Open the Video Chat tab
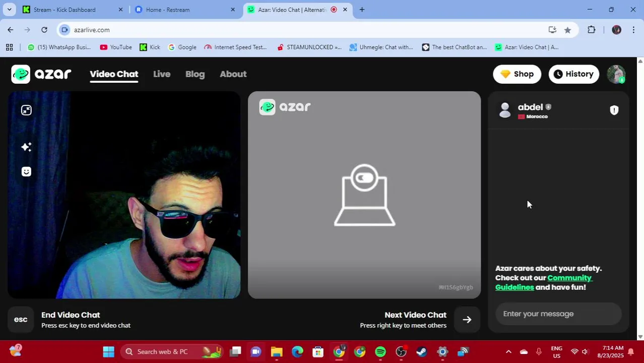Image resolution: width=644 pixels, height=363 pixels. 114,74
